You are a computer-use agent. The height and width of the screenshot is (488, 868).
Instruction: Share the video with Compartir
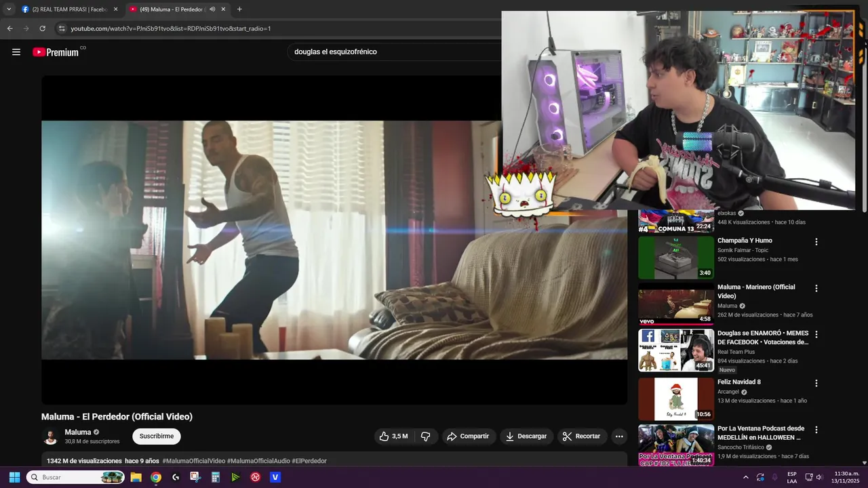(x=467, y=436)
